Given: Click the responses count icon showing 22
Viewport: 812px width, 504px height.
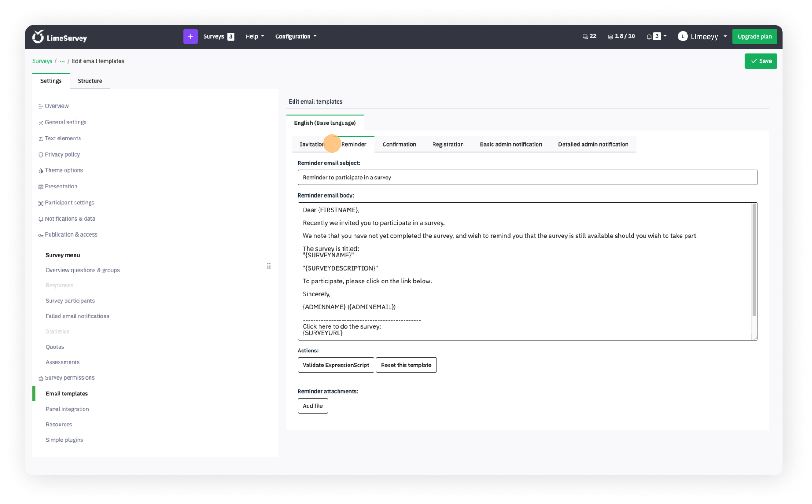Looking at the screenshot, I should pyautogui.click(x=585, y=36).
